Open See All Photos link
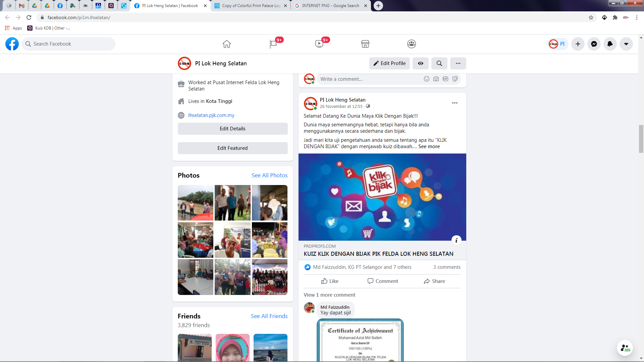 point(269,175)
